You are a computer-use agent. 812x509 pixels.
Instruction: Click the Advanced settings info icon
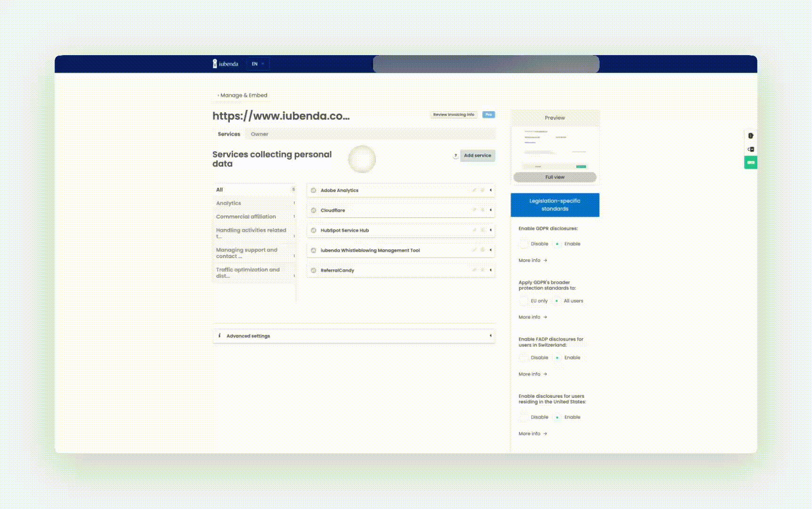coord(219,336)
